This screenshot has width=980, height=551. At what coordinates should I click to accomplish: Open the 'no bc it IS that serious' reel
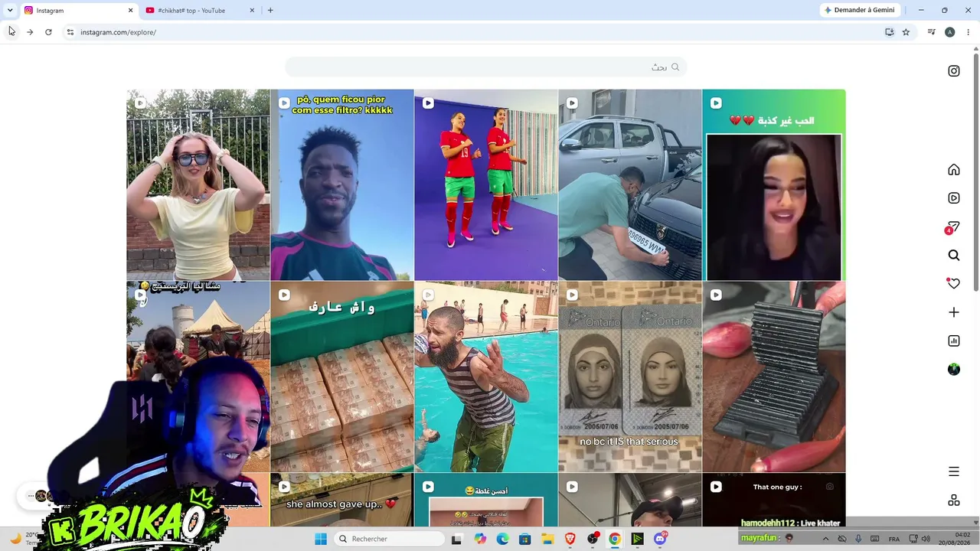pyautogui.click(x=630, y=377)
